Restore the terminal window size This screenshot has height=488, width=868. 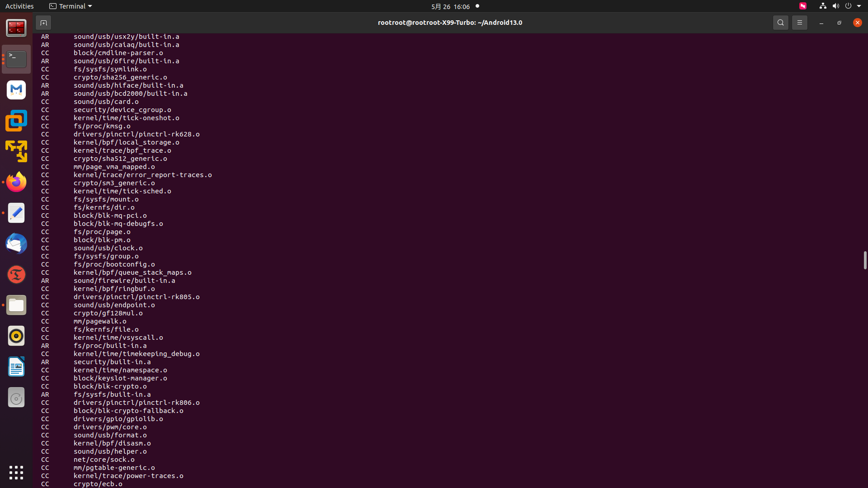tap(839, 23)
